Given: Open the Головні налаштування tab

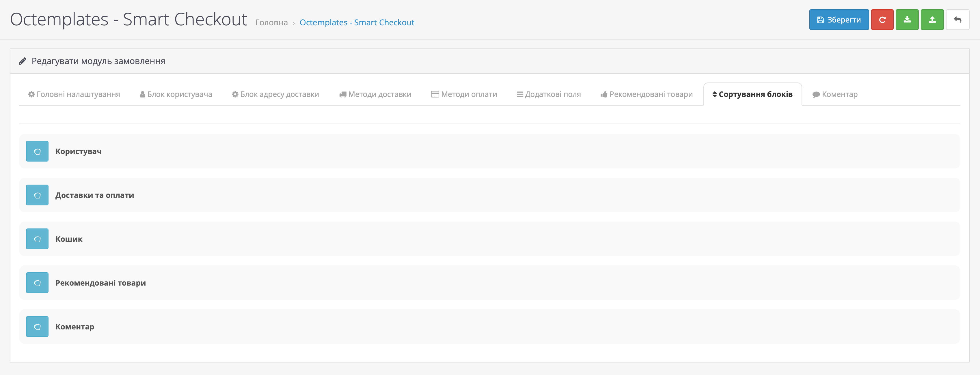Looking at the screenshot, I should tap(74, 94).
